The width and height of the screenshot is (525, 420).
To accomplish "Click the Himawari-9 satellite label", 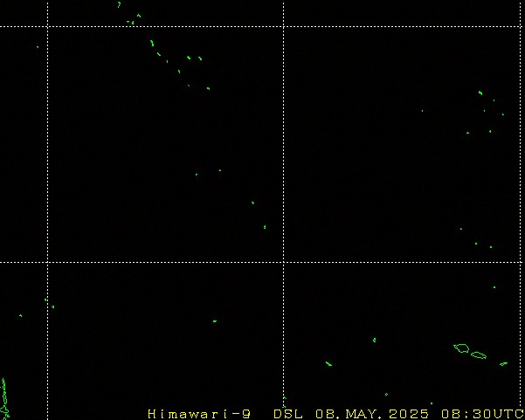I will coord(199,414).
